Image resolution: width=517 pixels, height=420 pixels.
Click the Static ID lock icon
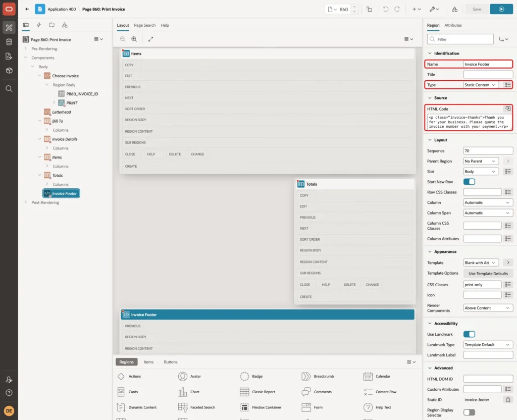click(x=508, y=400)
